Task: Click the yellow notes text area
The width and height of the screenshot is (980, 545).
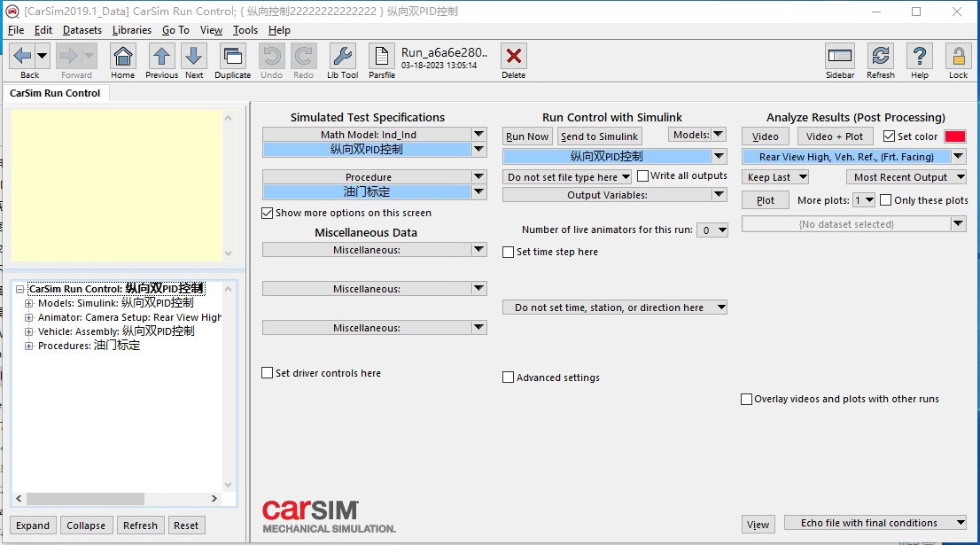Action: 117,185
